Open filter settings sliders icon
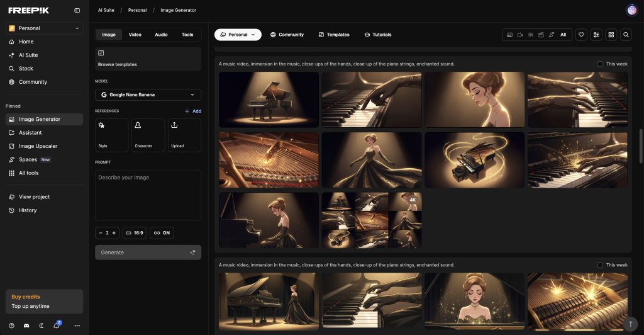 coord(596,35)
